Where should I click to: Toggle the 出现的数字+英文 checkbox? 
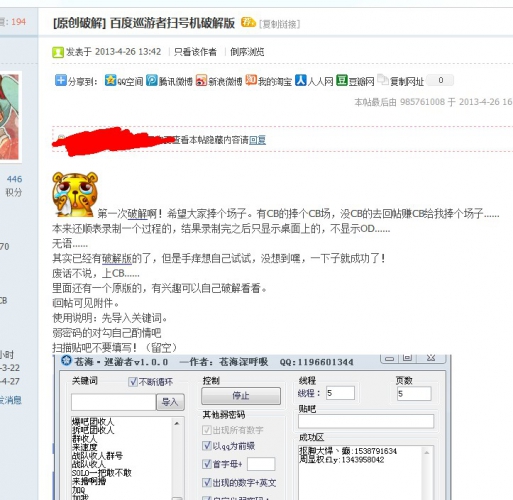[x=206, y=482]
